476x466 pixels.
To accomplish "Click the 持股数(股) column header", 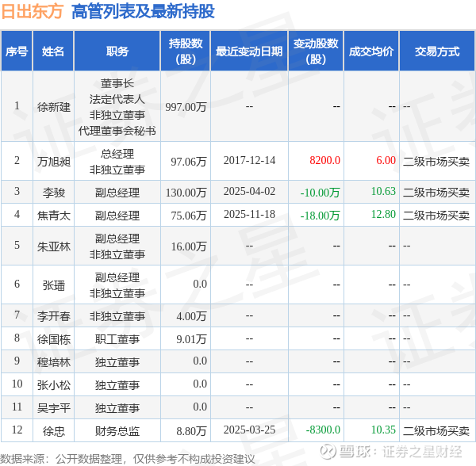I will coord(186,51).
